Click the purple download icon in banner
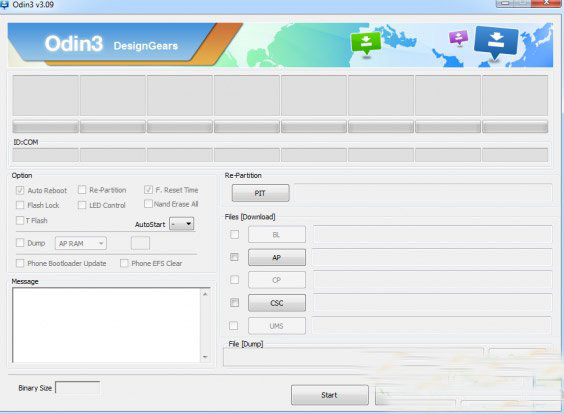 point(458,37)
